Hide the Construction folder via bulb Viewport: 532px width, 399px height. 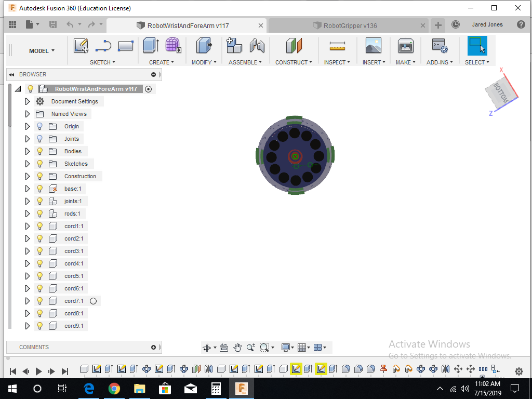[39, 177]
